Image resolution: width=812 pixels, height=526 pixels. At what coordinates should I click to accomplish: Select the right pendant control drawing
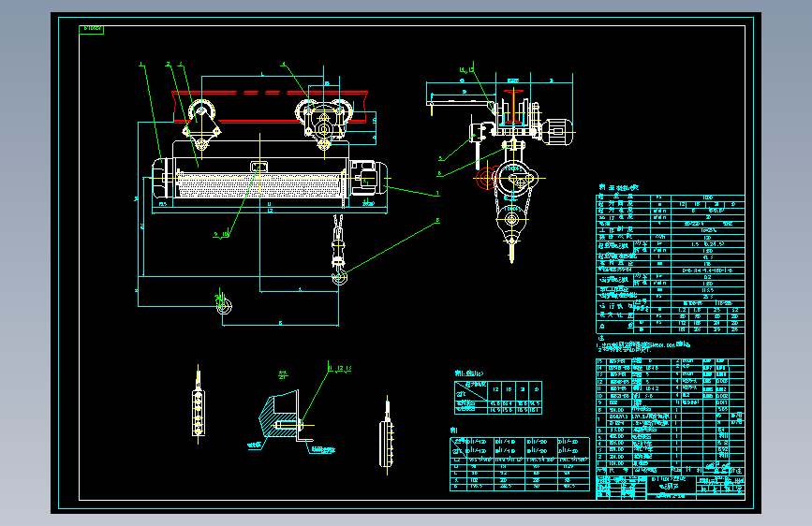[387, 436]
